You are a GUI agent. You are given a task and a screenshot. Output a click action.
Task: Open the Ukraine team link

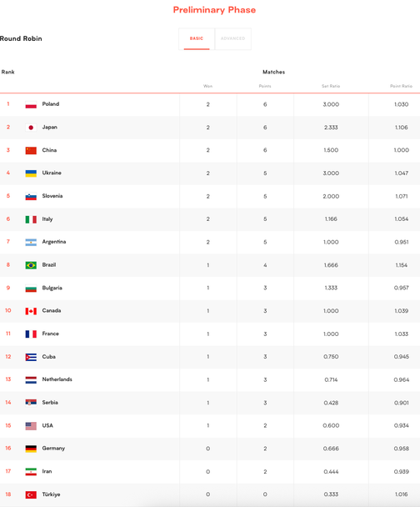pos(52,173)
